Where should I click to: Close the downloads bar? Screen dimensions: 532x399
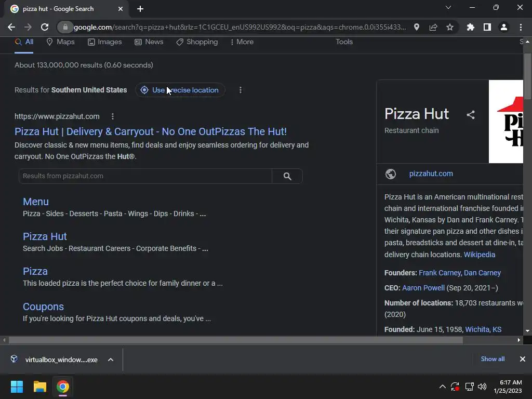(x=523, y=359)
